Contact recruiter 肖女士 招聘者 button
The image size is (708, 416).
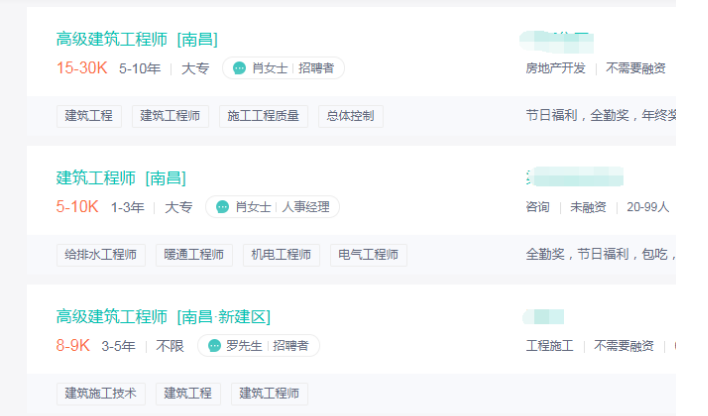[284, 68]
